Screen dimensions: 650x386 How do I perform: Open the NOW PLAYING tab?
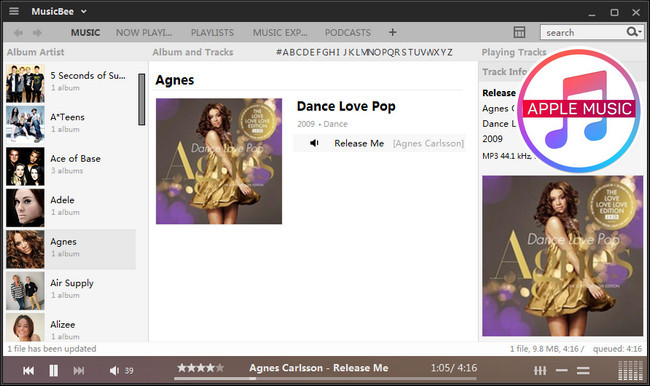pos(144,33)
